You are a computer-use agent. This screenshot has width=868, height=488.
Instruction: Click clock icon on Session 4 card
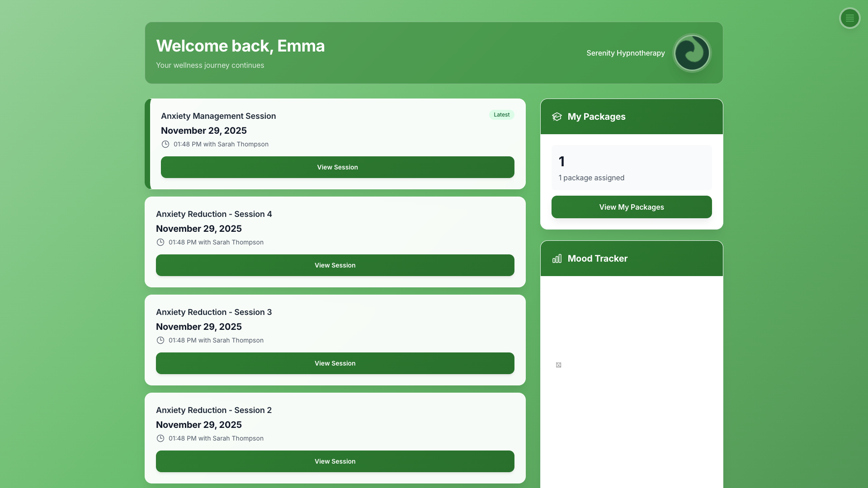pyautogui.click(x=160, y=242)
